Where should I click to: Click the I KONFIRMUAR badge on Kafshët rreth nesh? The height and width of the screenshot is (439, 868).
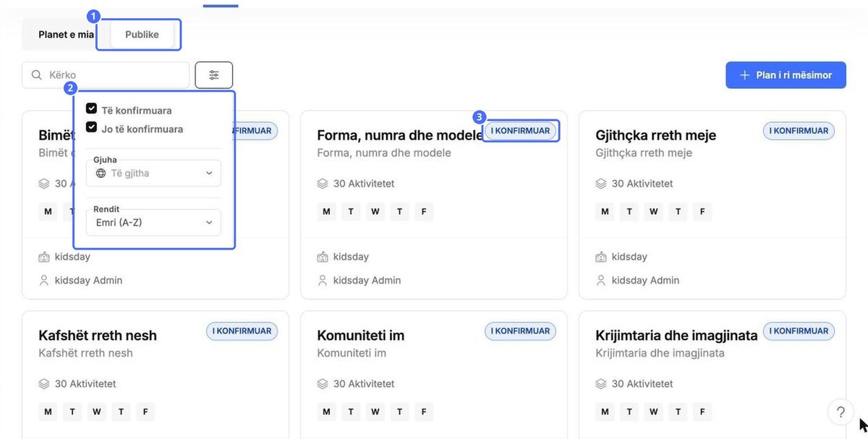click(242, 331)
